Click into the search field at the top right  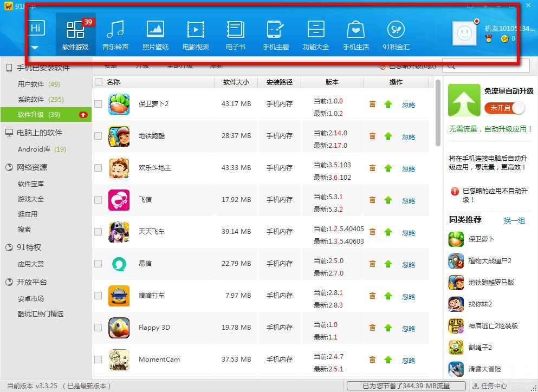pyautogui.click(x=485, y=66)
